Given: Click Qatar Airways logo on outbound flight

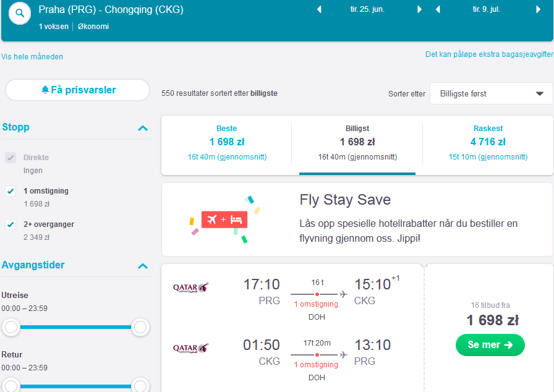Looking at the screenshot, I should 191,288.
